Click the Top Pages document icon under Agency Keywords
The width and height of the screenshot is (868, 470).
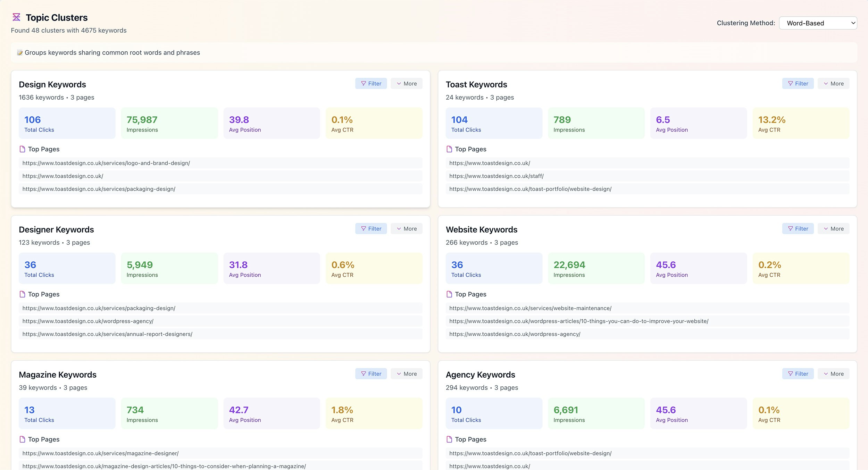click(449, 439)
